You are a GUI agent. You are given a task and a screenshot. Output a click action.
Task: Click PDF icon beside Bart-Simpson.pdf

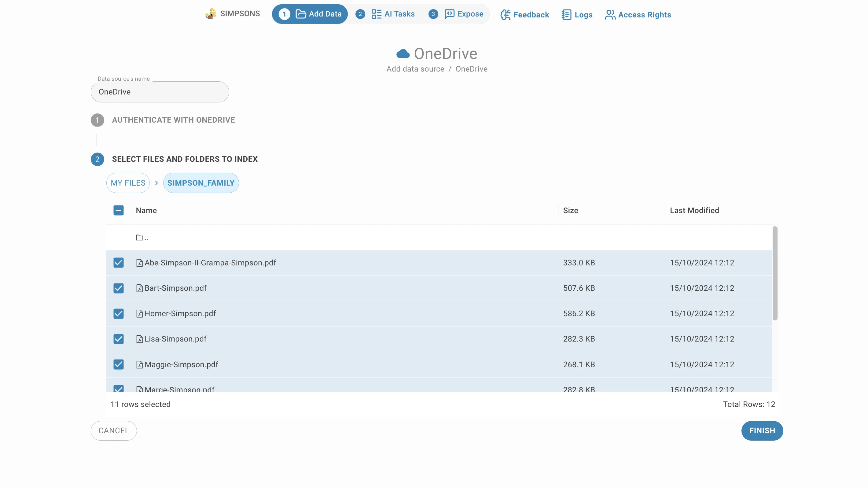pos(139,288)
